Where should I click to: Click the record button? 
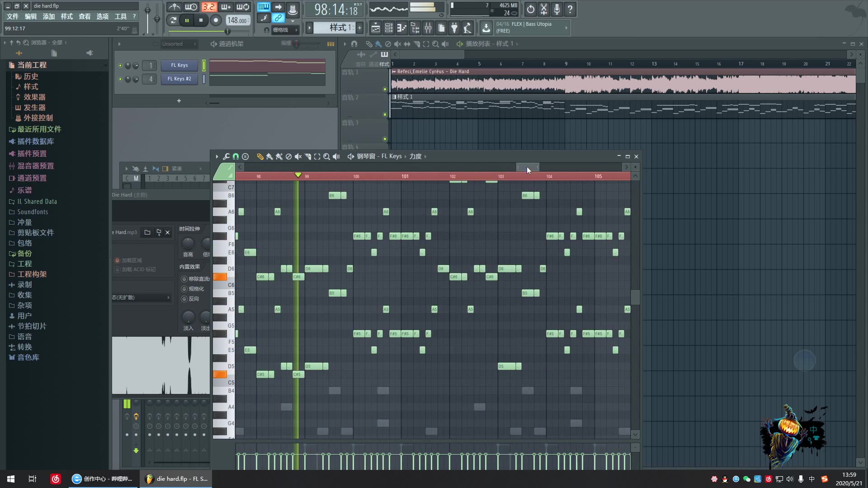216,20
